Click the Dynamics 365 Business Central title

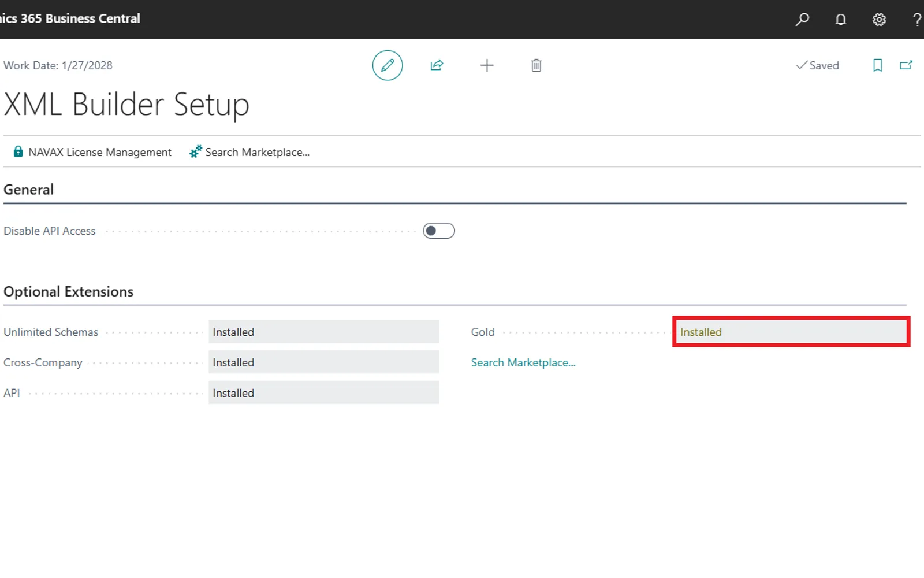[x=70, y=18]
